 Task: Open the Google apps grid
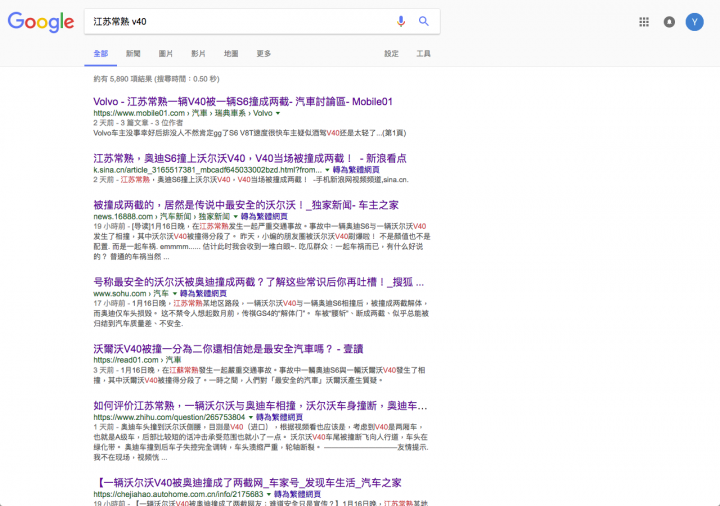[644, 22]
